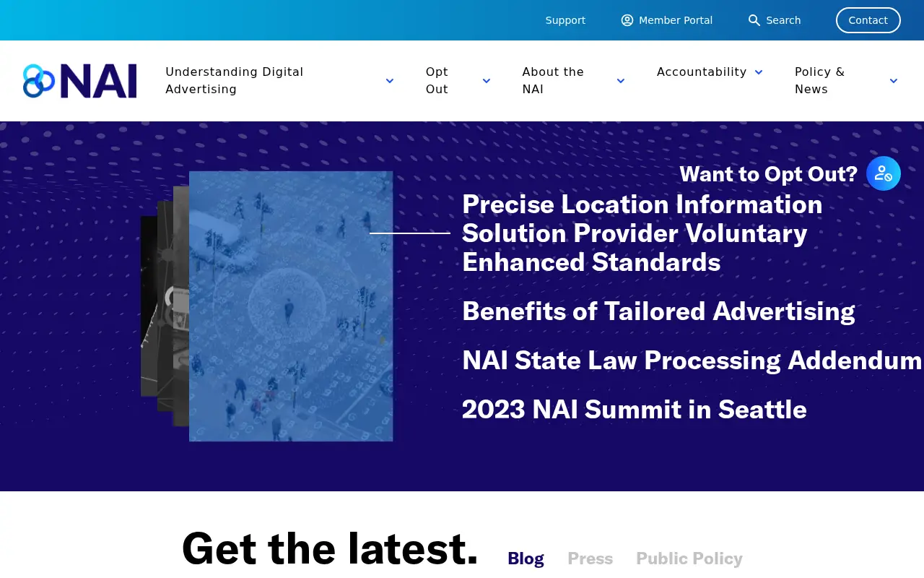Image resolution: width=924 pixels, height=578 pixels.
Task: Open Understanding Digital Advertising menu item
Action: 235,81
